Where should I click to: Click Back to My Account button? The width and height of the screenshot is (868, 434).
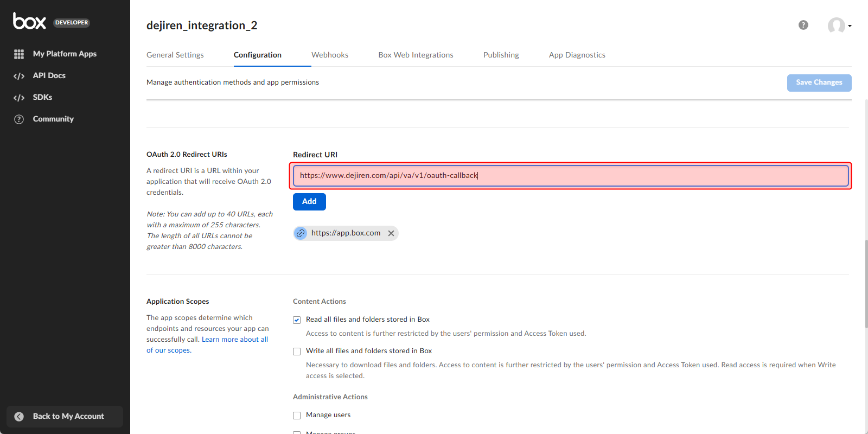(x=65, y=417)
